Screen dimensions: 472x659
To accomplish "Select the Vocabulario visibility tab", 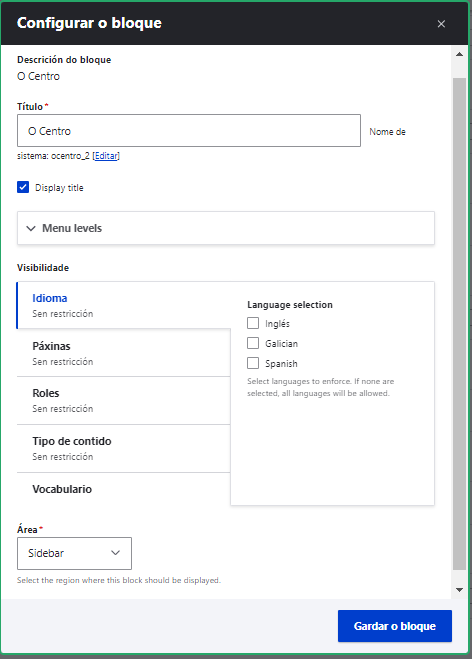I will pyautogui.click(x=124, y=489).
